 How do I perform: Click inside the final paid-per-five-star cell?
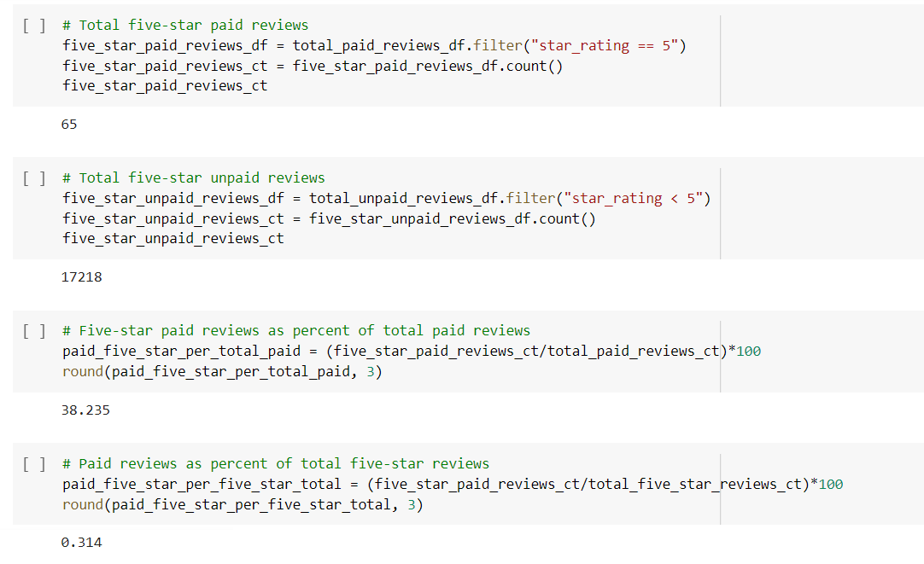342,484
